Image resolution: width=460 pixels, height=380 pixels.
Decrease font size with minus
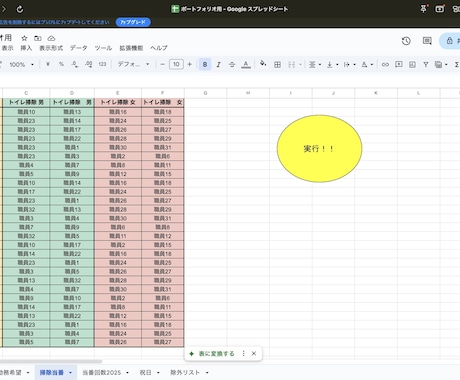(x=163, y=64)
